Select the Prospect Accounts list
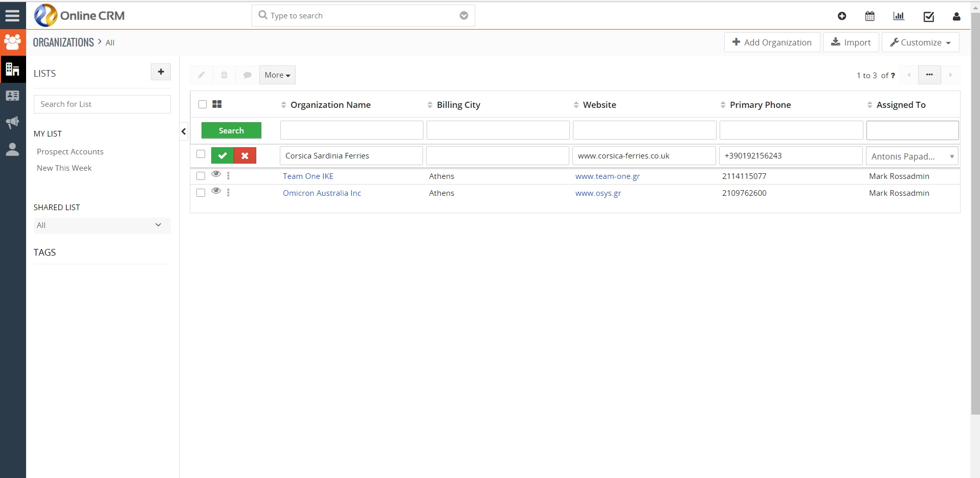 point(70,152)
